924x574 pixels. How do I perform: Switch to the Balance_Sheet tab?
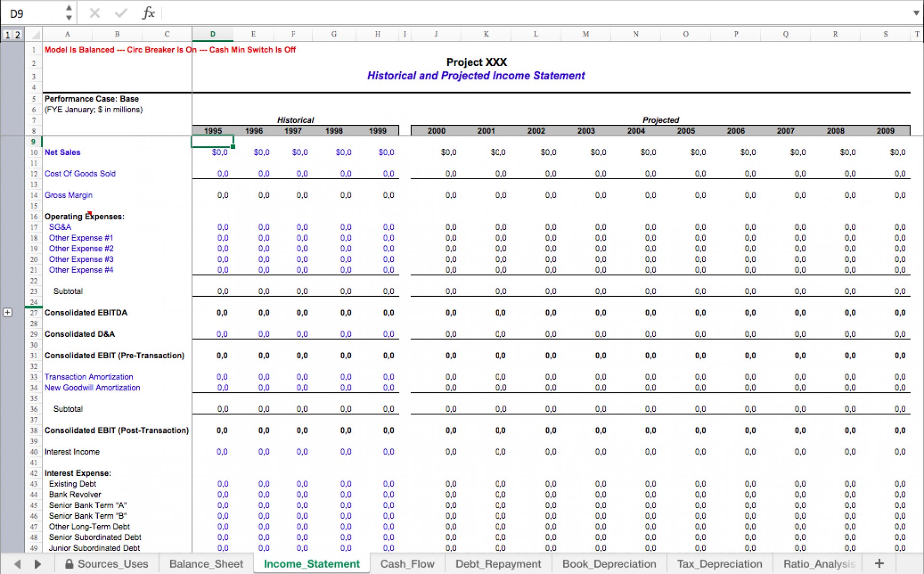pyautogui.click(x=206, y=563)
